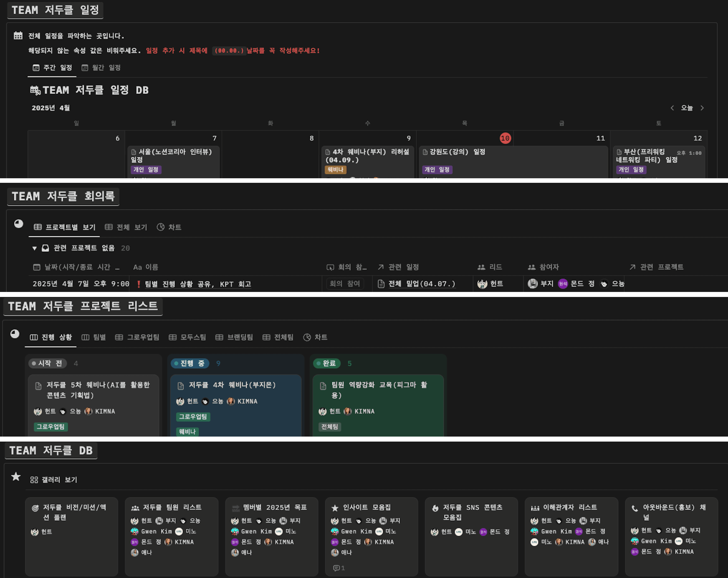728x578 pixels.
Task: Collapse the 관련 프로젝트 없음 group
Action: 34,248
